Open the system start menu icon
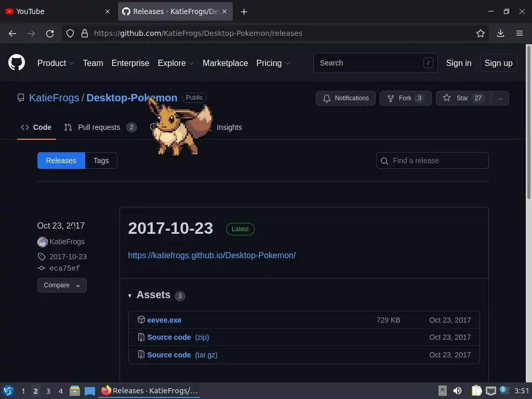 [x=8, y=391]
